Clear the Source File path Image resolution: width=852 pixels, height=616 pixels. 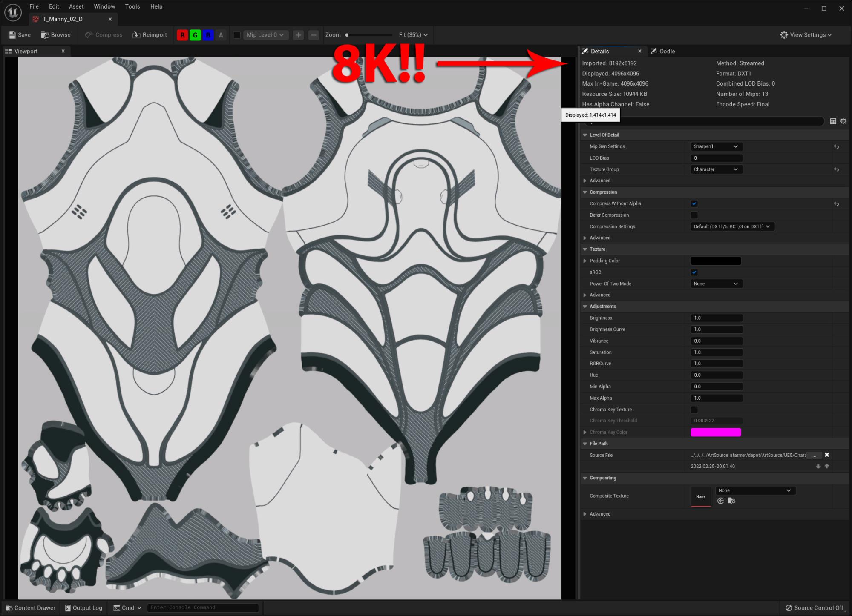(827, 455)
